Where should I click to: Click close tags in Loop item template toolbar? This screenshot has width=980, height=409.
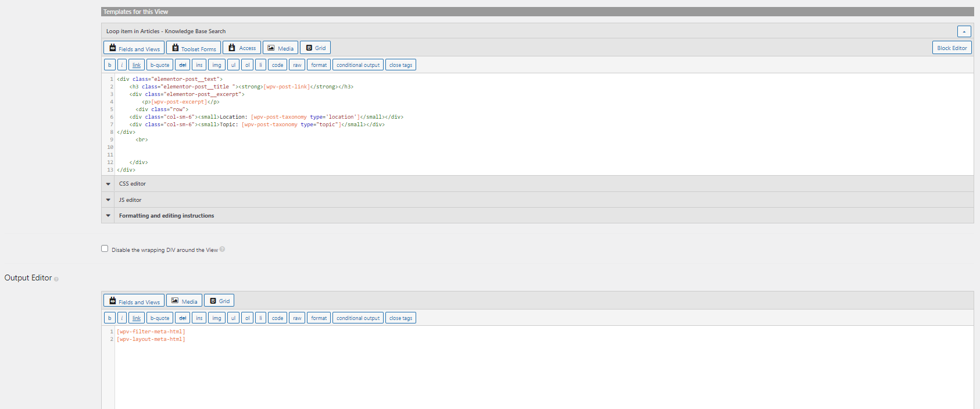point(400,65)
